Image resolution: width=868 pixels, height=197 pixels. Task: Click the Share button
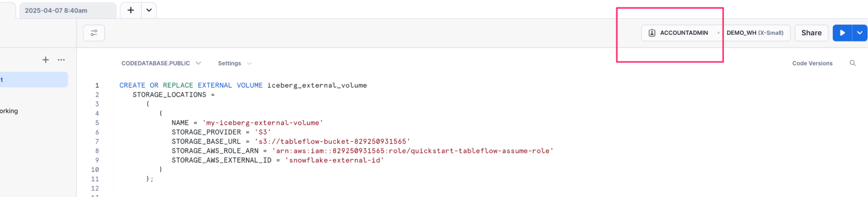pyautogui.click(x=811, y=33)
